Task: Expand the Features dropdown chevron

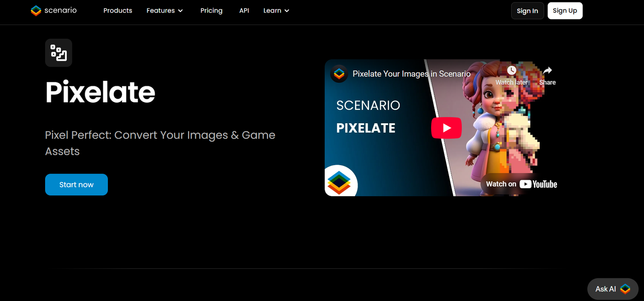Action: tap(180, 11)
